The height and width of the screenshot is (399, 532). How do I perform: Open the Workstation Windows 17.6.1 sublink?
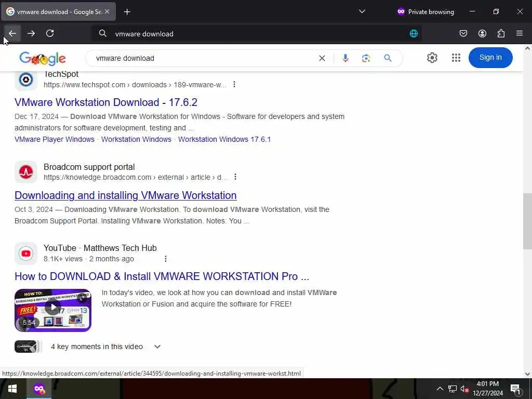point(224,139)
